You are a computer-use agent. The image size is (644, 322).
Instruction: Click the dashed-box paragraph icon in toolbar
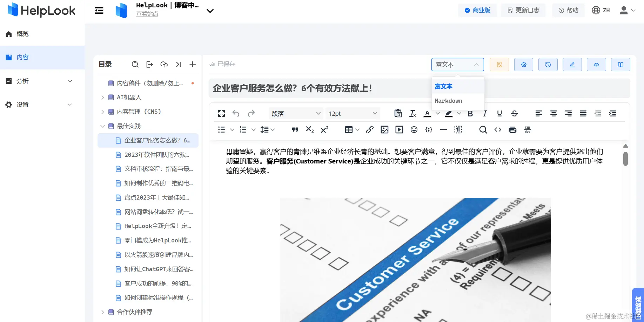(x=458, y=130)
